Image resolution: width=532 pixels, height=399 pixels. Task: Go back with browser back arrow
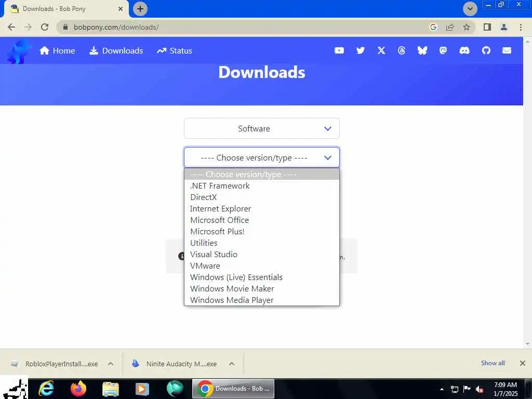(11, 27)
